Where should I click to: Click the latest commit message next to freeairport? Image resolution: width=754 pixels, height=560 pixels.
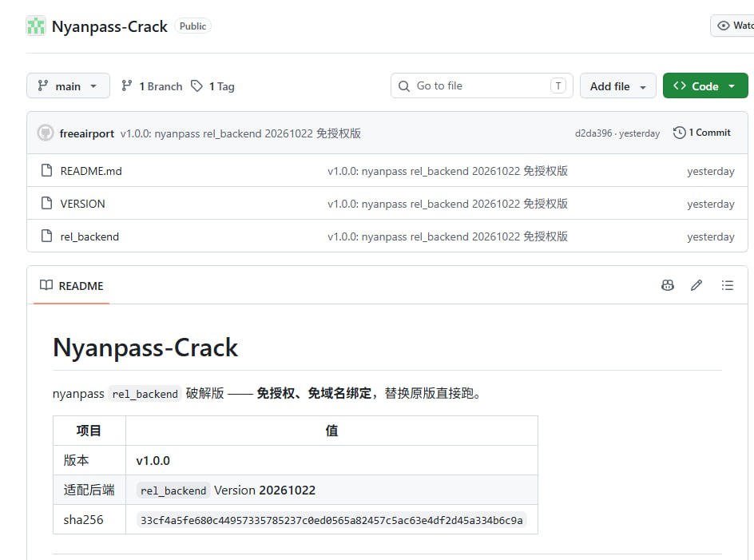pos(240,133)
